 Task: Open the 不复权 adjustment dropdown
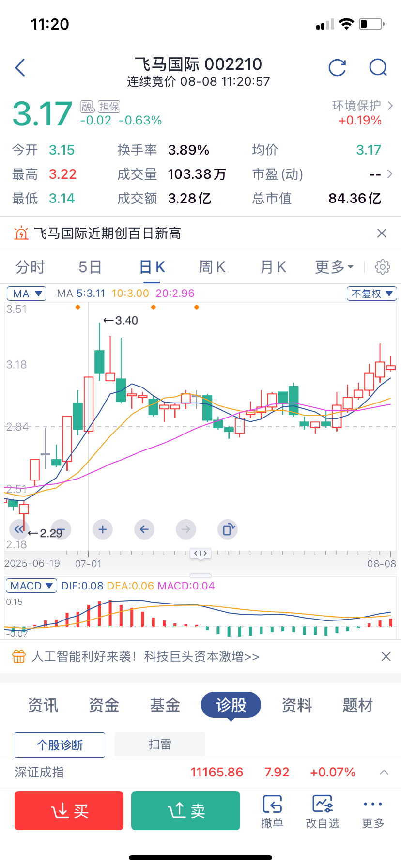(x=372, y=294)
